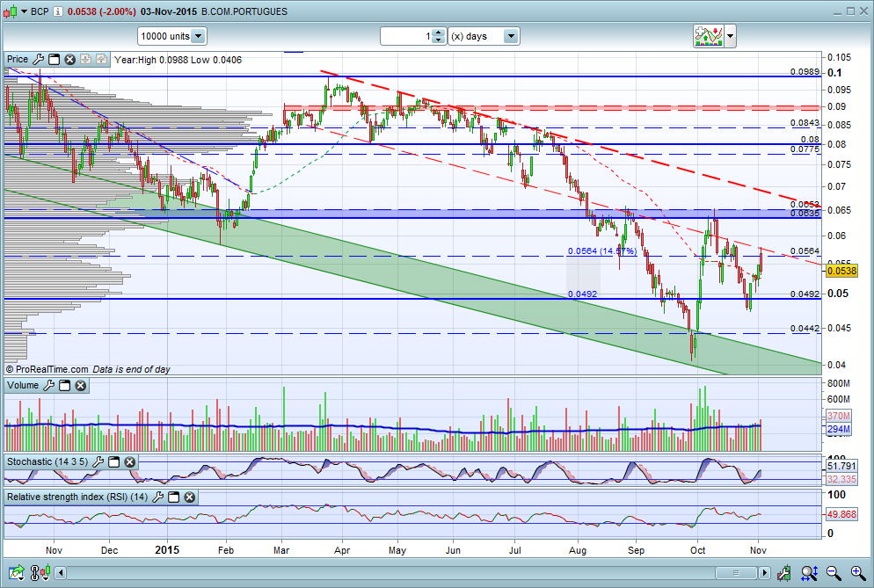Maximize the Volume panel
This screenshot has width=874, height=588.
65,385
